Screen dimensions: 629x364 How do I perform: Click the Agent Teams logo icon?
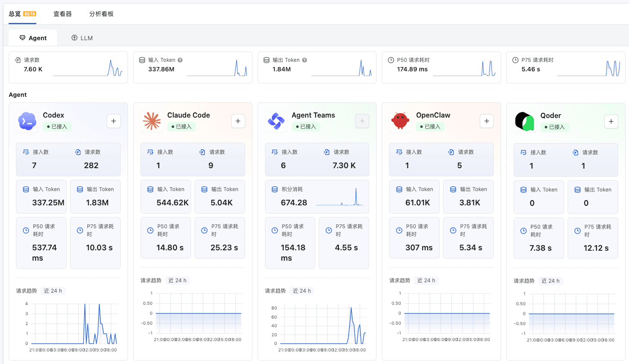(276, 121)
